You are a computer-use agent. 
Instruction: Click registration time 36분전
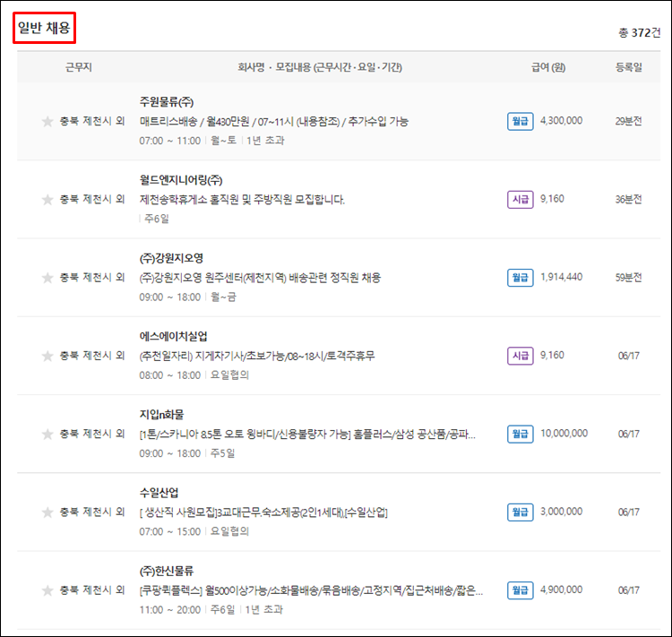tap(629, 199)
